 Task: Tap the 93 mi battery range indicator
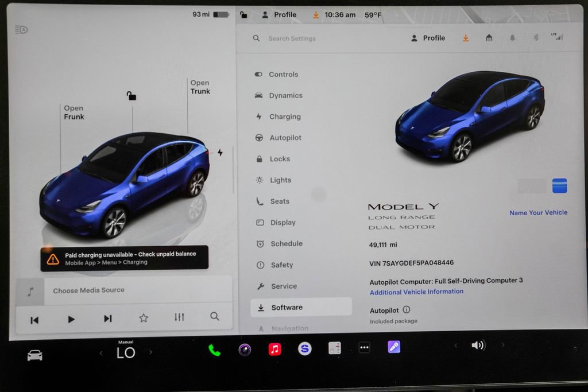pyautogui.click(x=210, y=14)
